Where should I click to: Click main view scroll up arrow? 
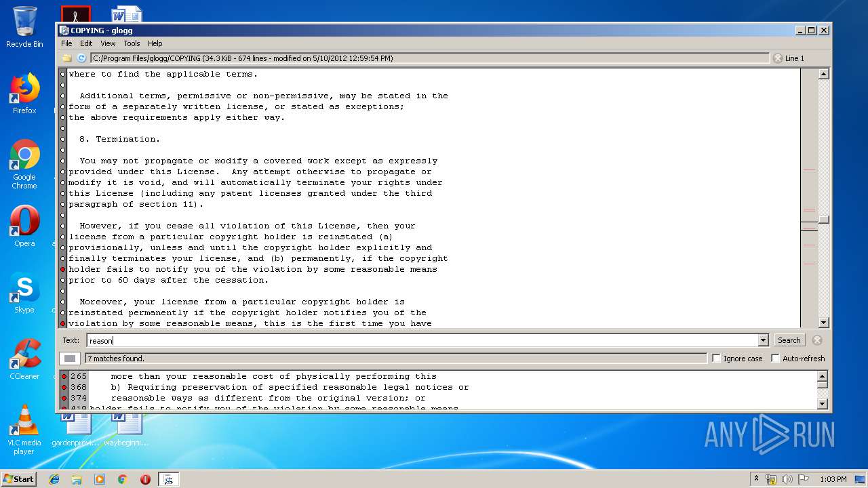824,74
